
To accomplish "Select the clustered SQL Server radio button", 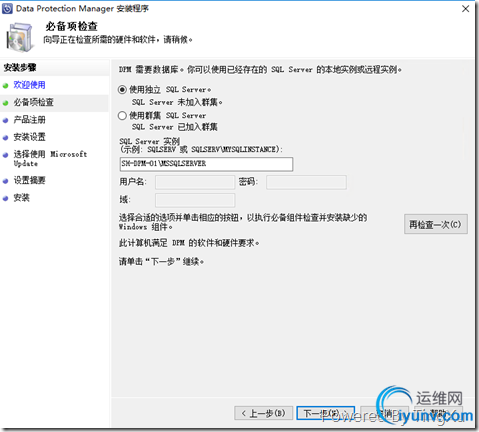I will (x=122, y=116).
